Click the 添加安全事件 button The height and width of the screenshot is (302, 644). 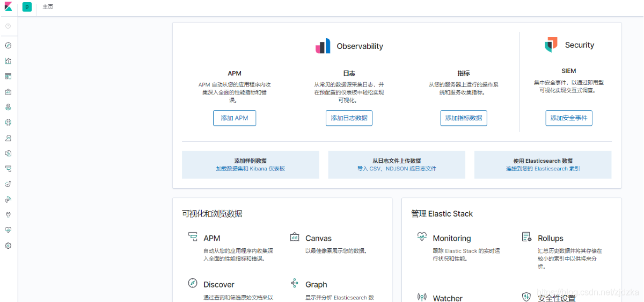click(x=569, y=118)
